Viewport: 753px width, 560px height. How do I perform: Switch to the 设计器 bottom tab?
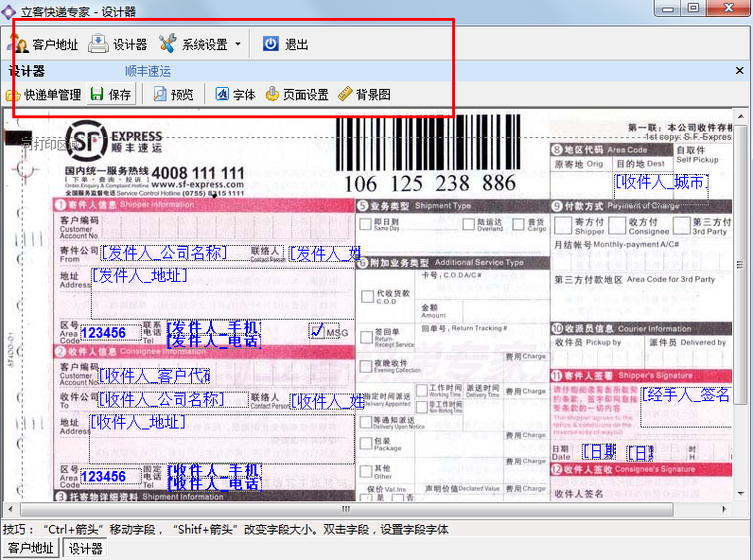point(85,548)
